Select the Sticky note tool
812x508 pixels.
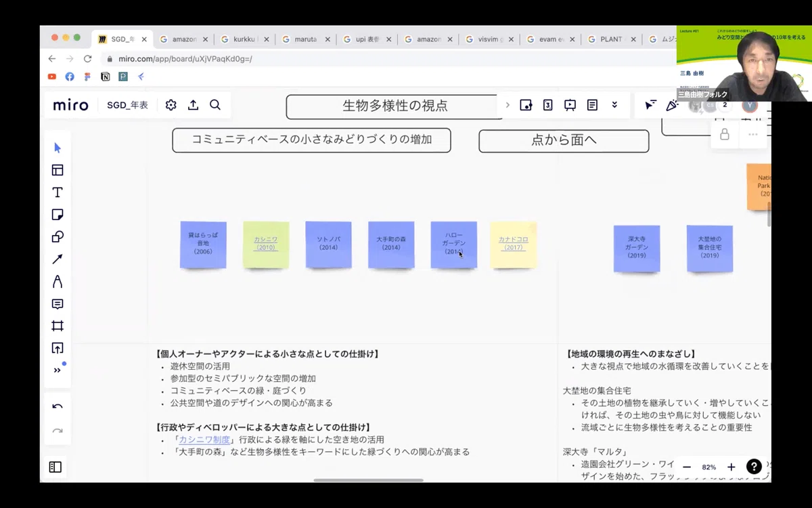[58, 215]
